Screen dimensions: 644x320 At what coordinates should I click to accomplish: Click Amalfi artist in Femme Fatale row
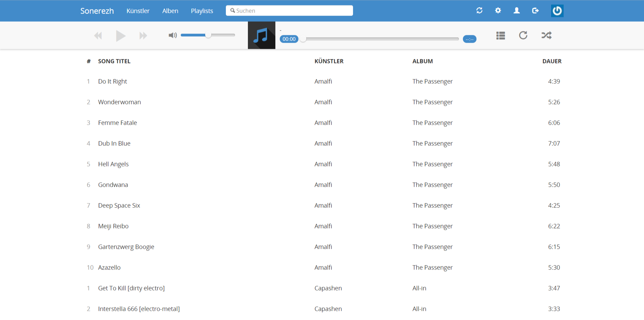(323, 123)
